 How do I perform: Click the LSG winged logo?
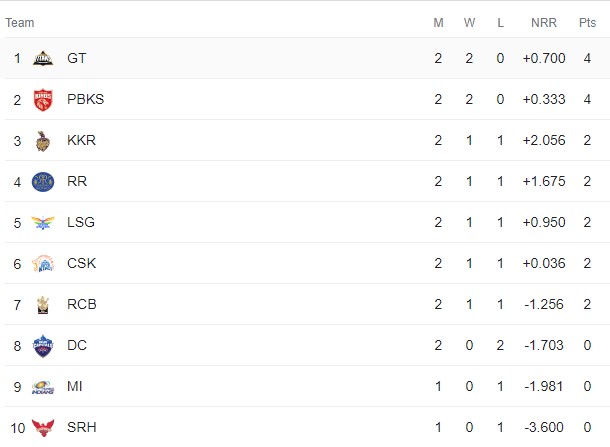(x=43, y=223)
